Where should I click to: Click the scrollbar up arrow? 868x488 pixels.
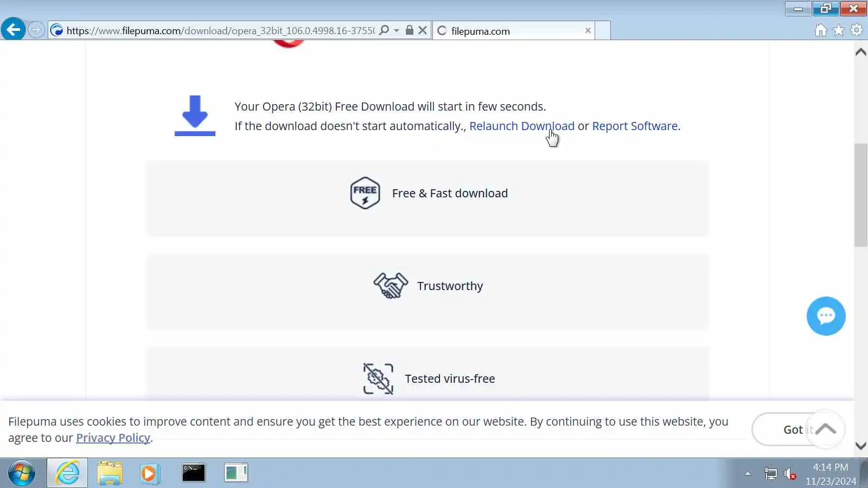(861, 52)
